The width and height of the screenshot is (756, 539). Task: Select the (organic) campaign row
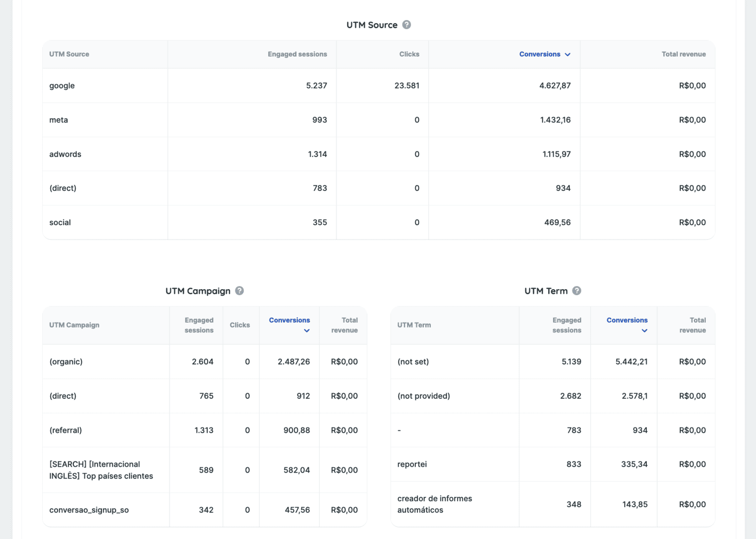66,361
